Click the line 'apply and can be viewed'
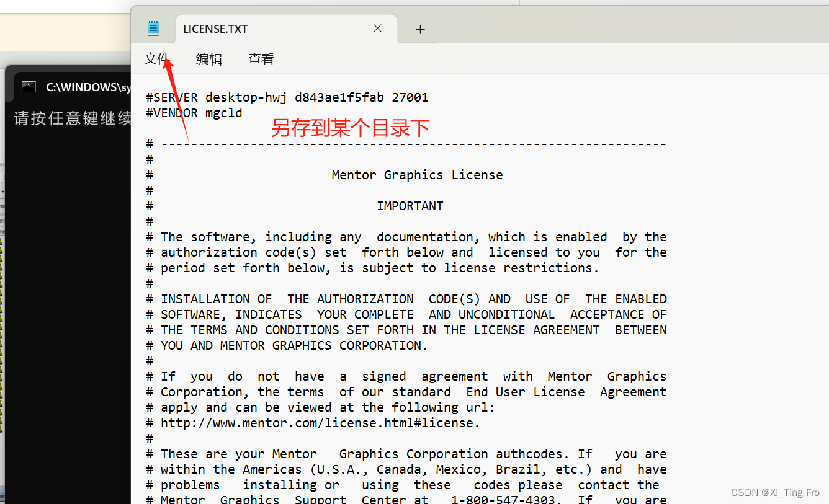Image resolution: width=829 pixels, height=504 pixels. [x=321, y=407]
